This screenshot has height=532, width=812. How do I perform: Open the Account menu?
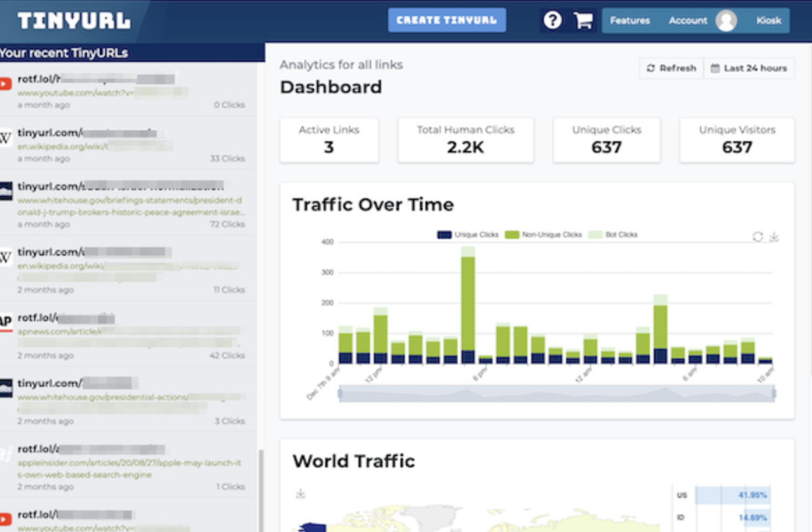pyautogui.click(x=688, y=21)
